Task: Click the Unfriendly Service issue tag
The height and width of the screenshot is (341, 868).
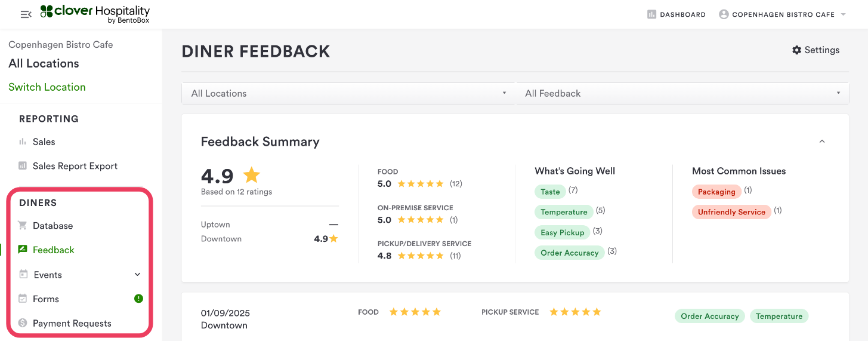Action: pyautogui.click(x=731, y=212)
